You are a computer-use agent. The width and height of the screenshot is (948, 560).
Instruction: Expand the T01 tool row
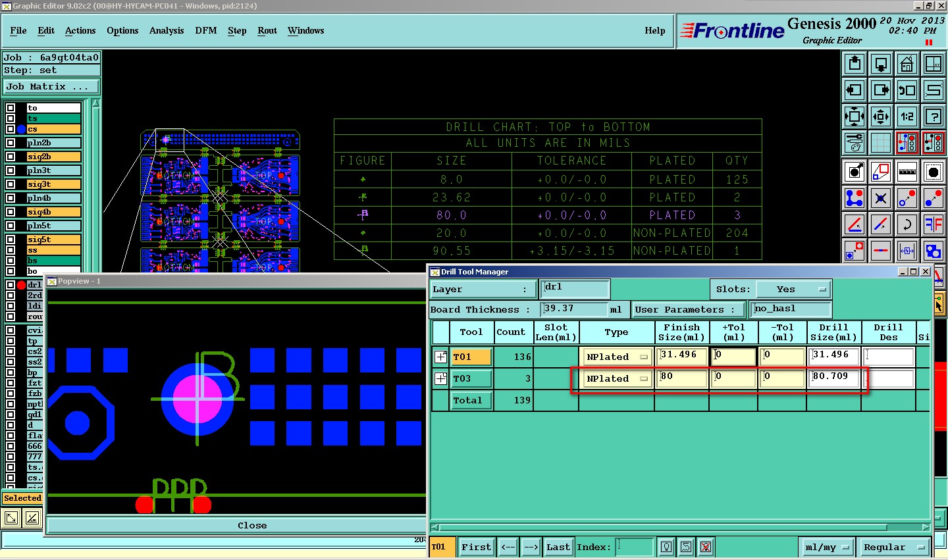(x=440, y=357)
